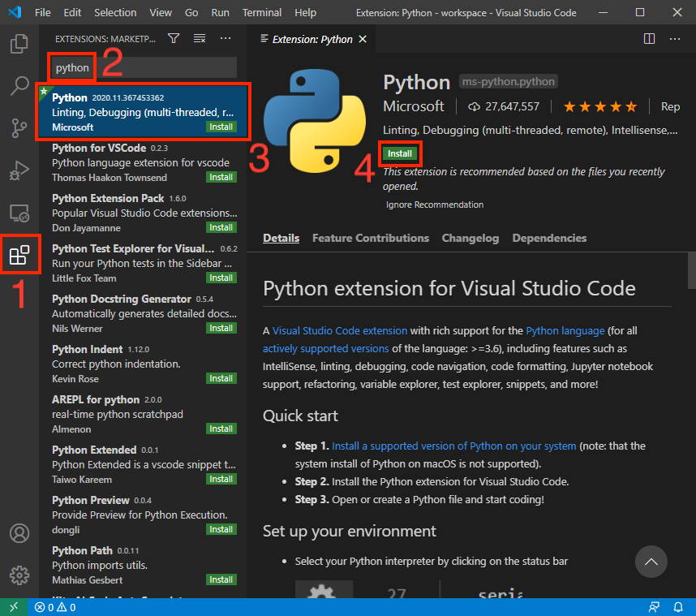Image resolution: width=696 pixels, height=616 pixels.
Task: Switch to the Details tab
Action: click(x=281, y=238)
